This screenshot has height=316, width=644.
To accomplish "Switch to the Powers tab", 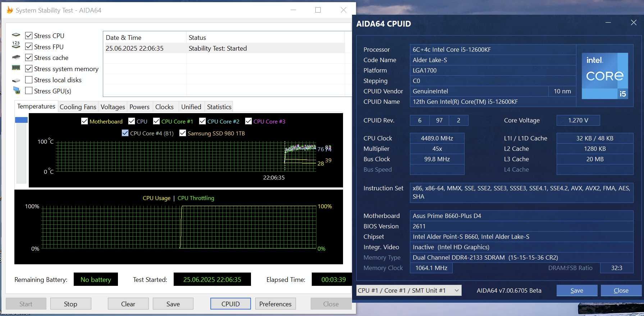I will click(140, 107).
